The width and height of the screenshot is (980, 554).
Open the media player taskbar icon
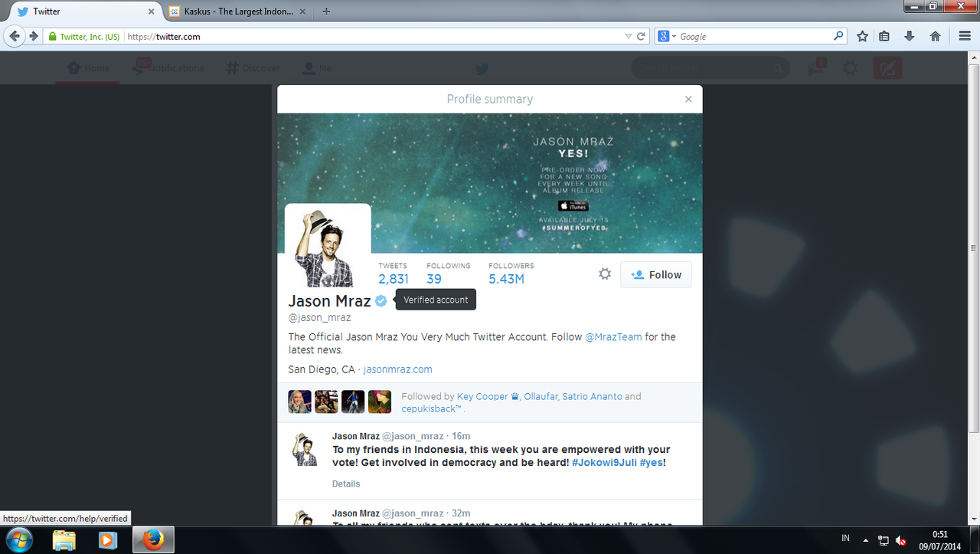tap(109, 540)
